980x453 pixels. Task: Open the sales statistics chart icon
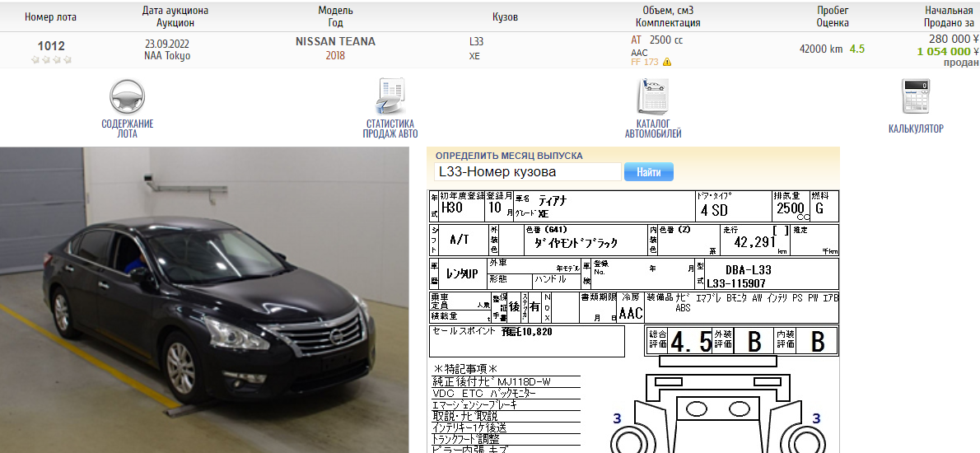(390, 96)
